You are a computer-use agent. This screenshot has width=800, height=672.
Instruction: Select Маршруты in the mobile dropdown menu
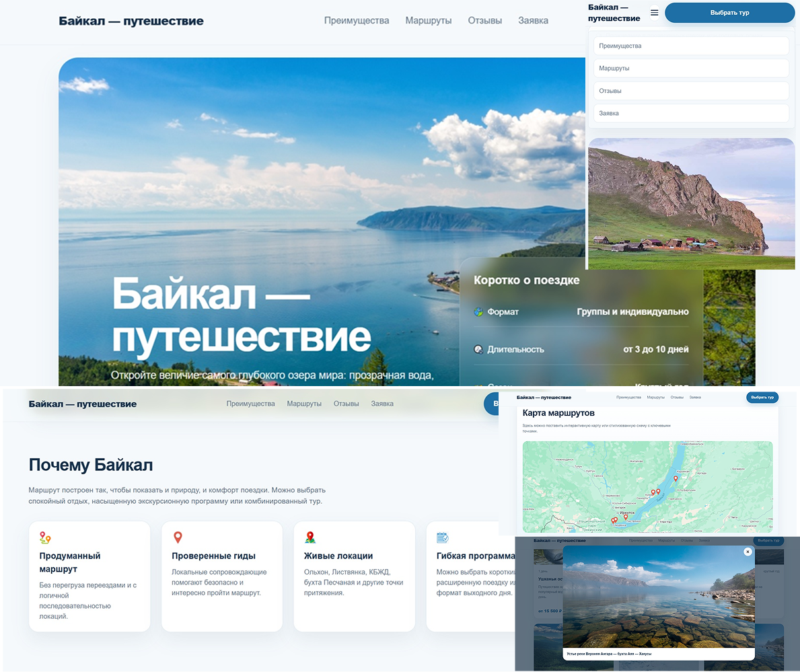691,69
